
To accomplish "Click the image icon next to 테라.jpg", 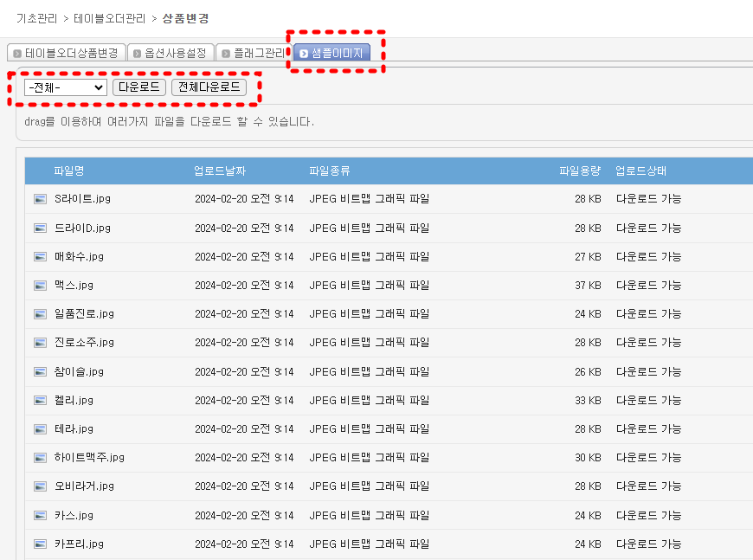I will click(x=40, y=429).
